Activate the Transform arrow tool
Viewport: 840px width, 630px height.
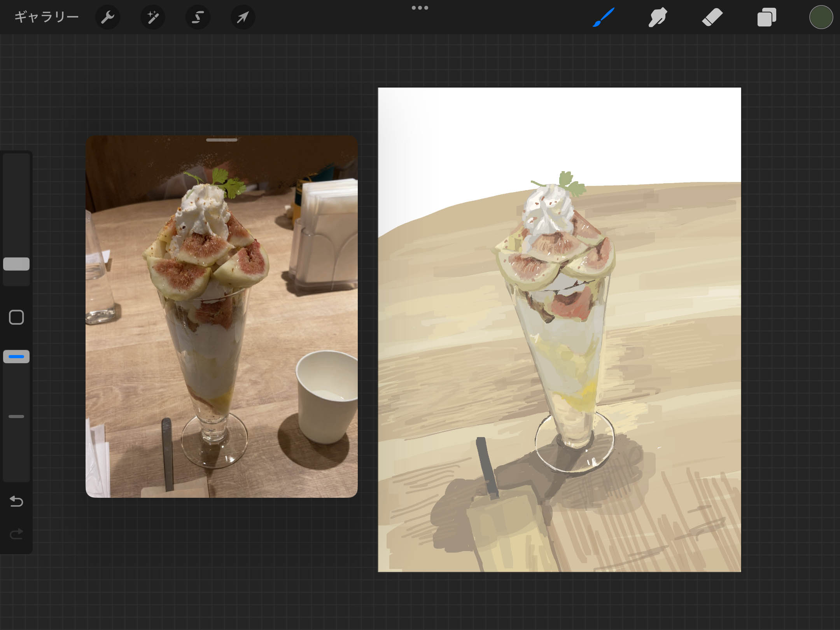[243, 17]
